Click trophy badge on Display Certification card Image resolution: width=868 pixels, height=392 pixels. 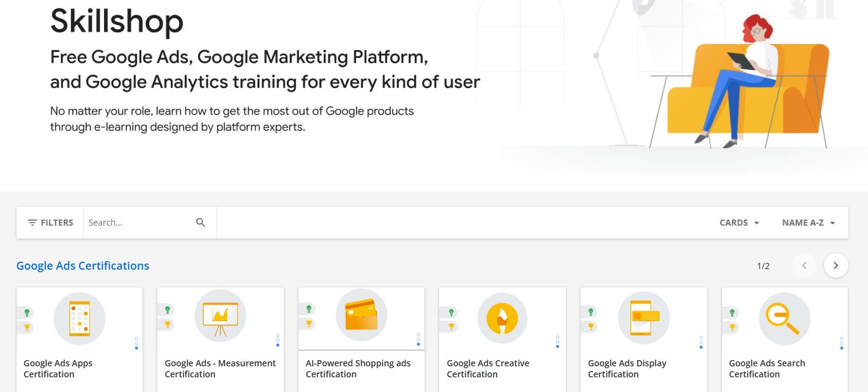click(590, 327)
